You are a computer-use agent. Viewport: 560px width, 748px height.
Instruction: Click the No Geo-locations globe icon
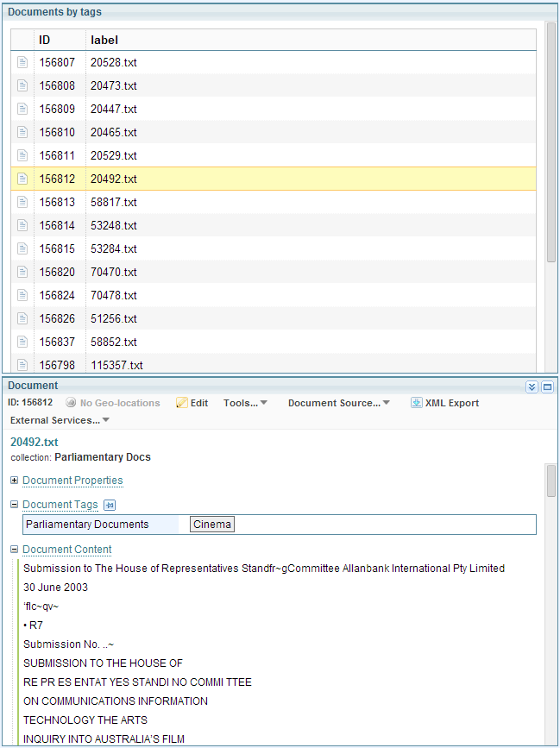(x=72, y=403)
